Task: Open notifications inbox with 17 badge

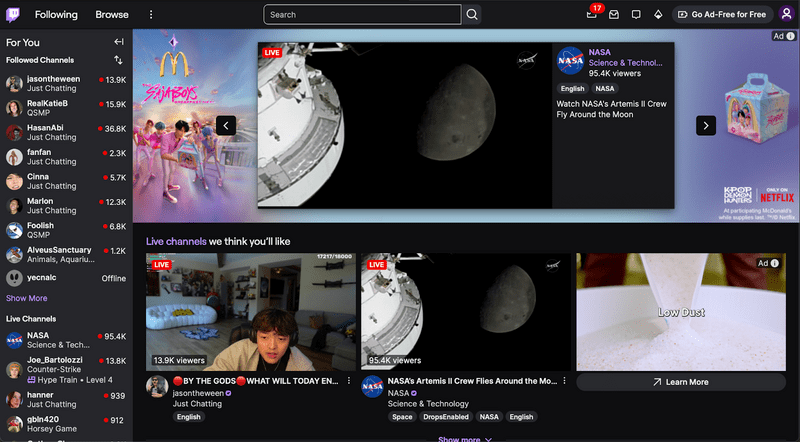Action: tap(592, 14)
